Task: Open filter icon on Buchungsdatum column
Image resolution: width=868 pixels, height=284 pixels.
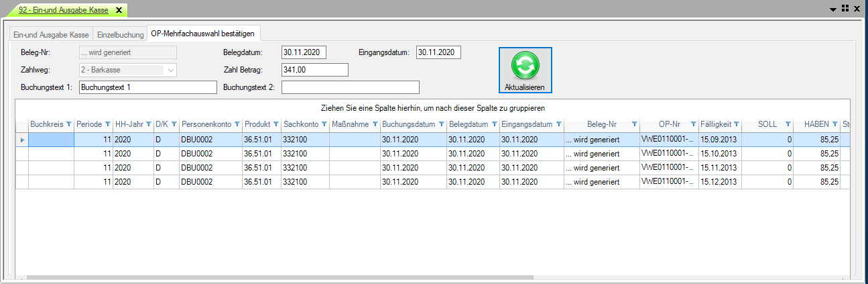Action: click(441, 124)
